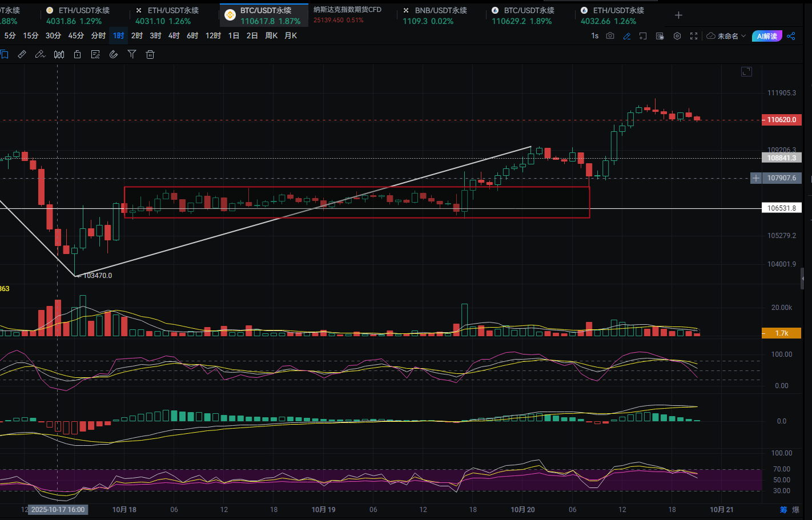This screenshot has height=520, width=812.
Task: Maximize the main chart pane
Action: [746, 71]
